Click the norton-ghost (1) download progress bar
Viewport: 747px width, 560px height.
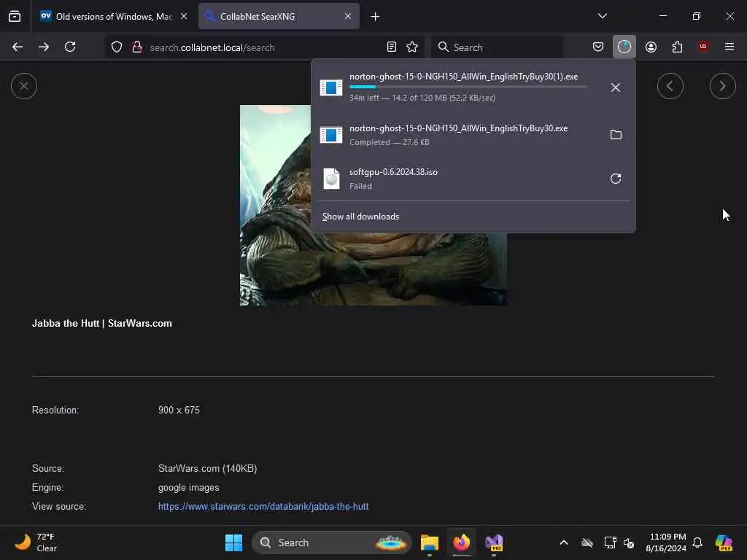pyautogui.click(x=468, y=87)
